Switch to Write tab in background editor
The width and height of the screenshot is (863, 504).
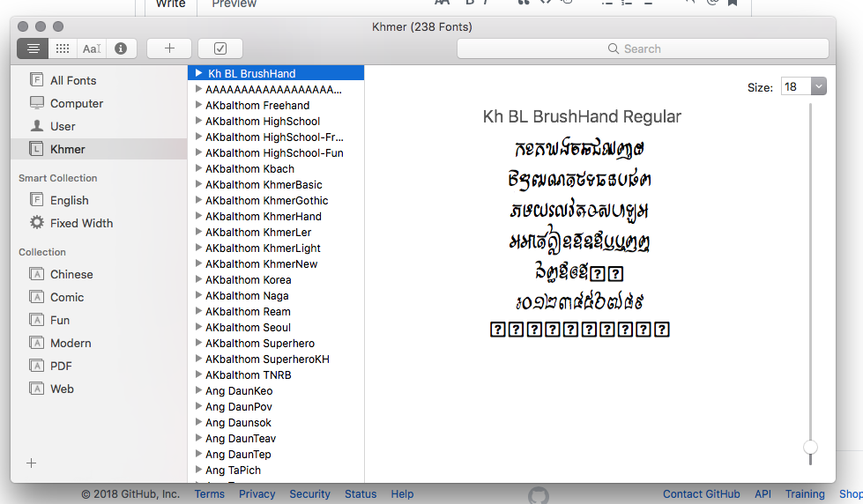pos(171,4)
